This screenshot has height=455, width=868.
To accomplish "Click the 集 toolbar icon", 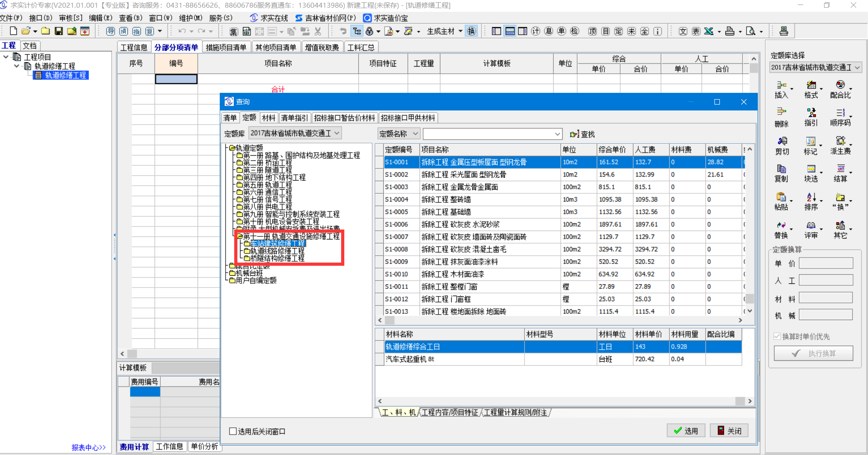I will tap(233, 31).
